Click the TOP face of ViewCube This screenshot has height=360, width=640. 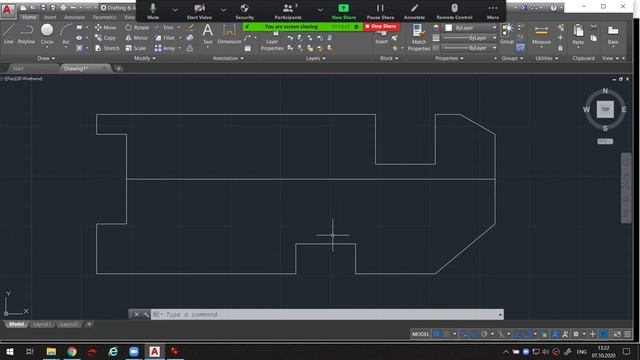point(605,109)
